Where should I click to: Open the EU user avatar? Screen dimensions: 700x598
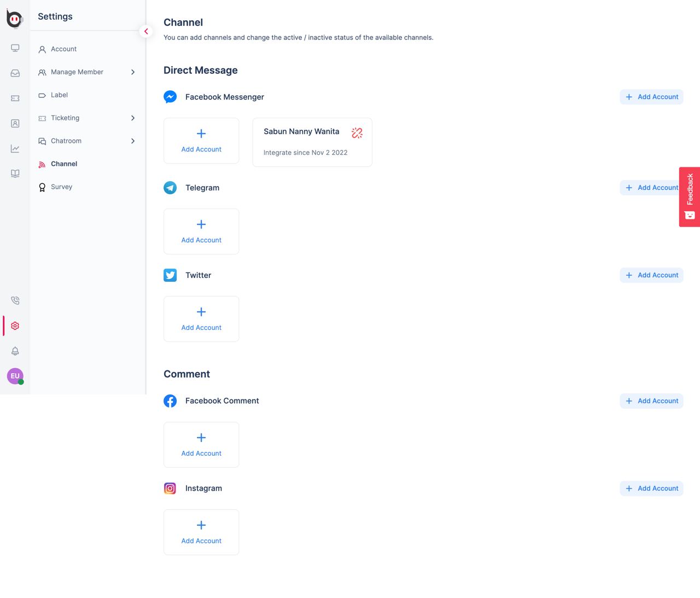[15, 376]
